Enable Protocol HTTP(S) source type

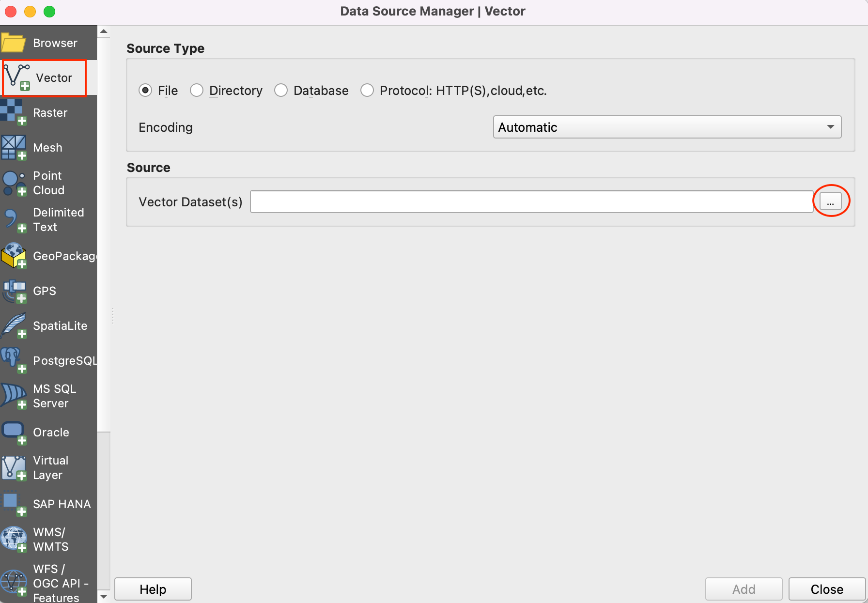(x=367, y=91)
